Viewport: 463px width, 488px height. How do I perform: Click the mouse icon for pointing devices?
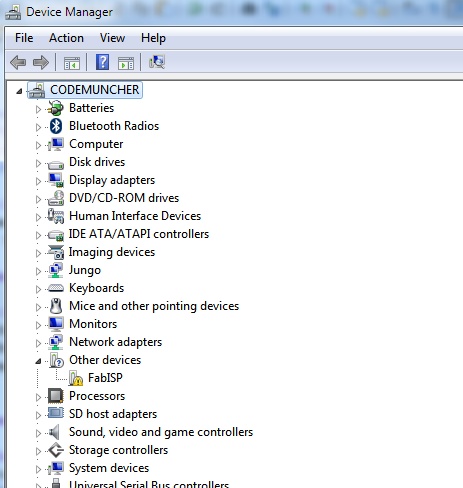(x=56, y=306)
